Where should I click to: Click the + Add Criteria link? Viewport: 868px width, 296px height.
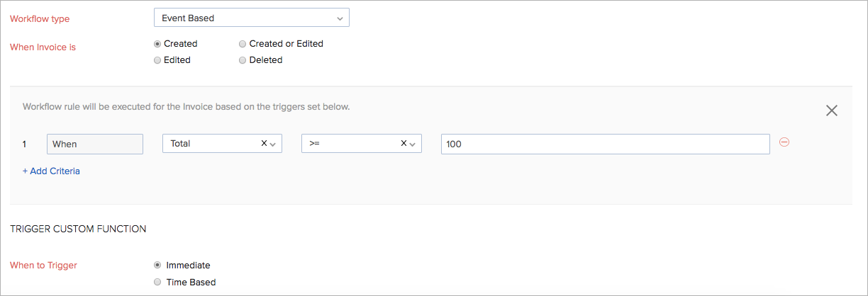pos(51,171)
